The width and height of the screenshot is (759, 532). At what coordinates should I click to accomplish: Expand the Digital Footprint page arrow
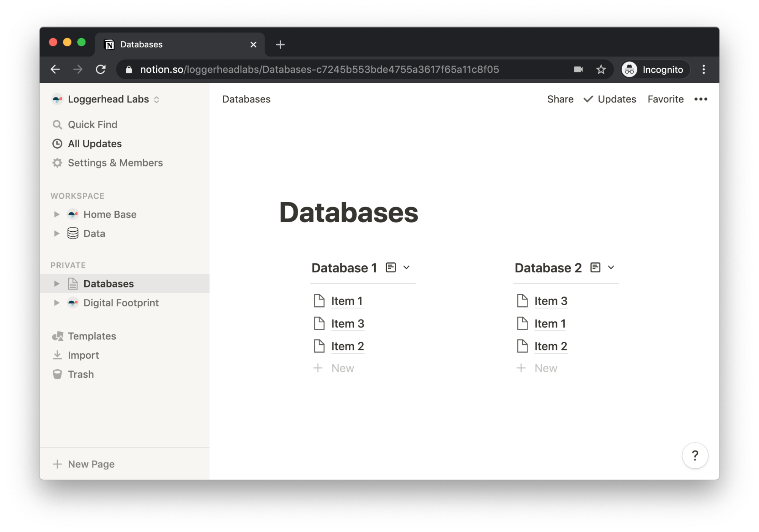[57, 303]
